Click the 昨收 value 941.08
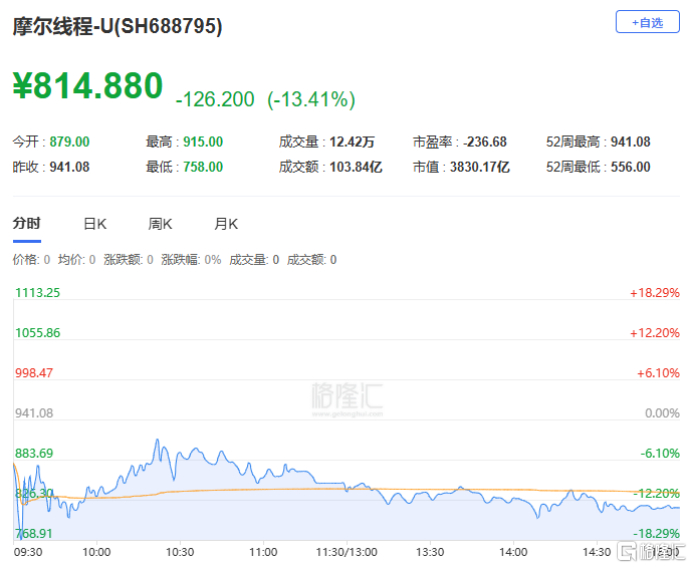The height and width of the screenshot is (568, 692). click(69, 167)
